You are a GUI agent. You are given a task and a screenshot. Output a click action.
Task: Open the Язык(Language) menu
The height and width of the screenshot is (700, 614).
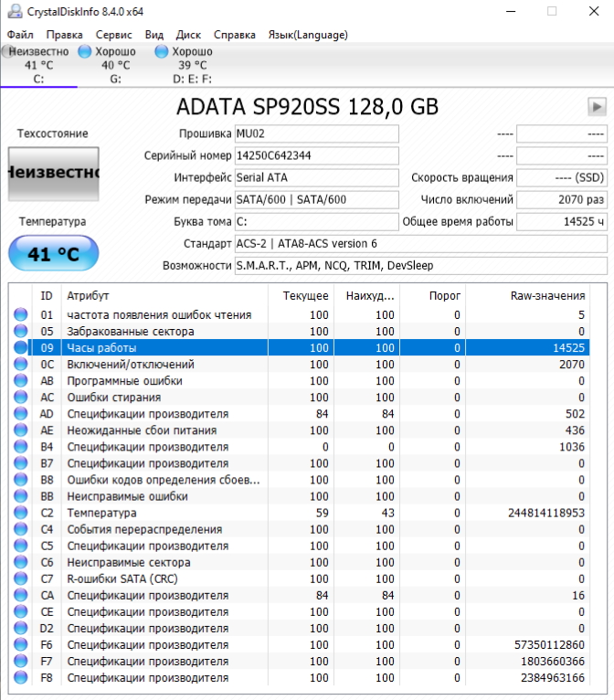tap(308, 35)
